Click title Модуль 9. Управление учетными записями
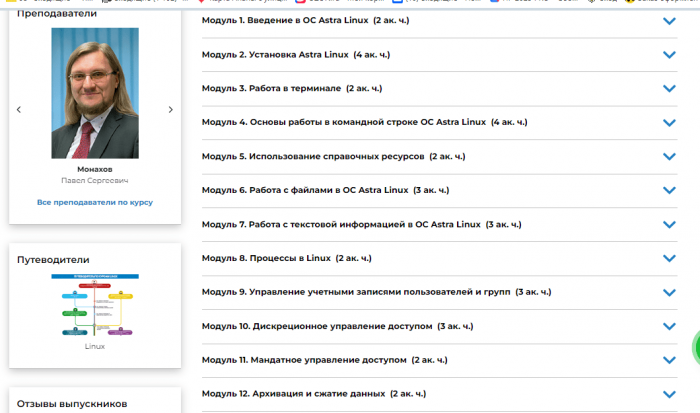700x413 pixels. click(377, 292)
